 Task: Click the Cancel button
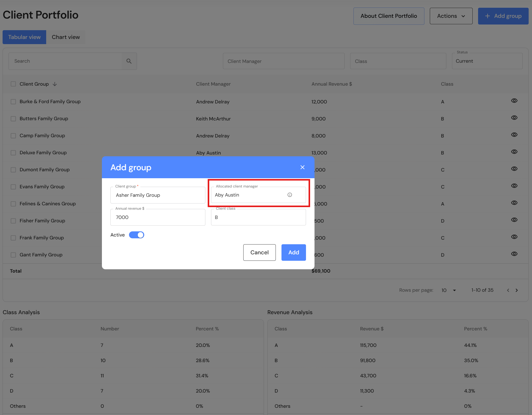pyautogui.click(x=259, y=253)
